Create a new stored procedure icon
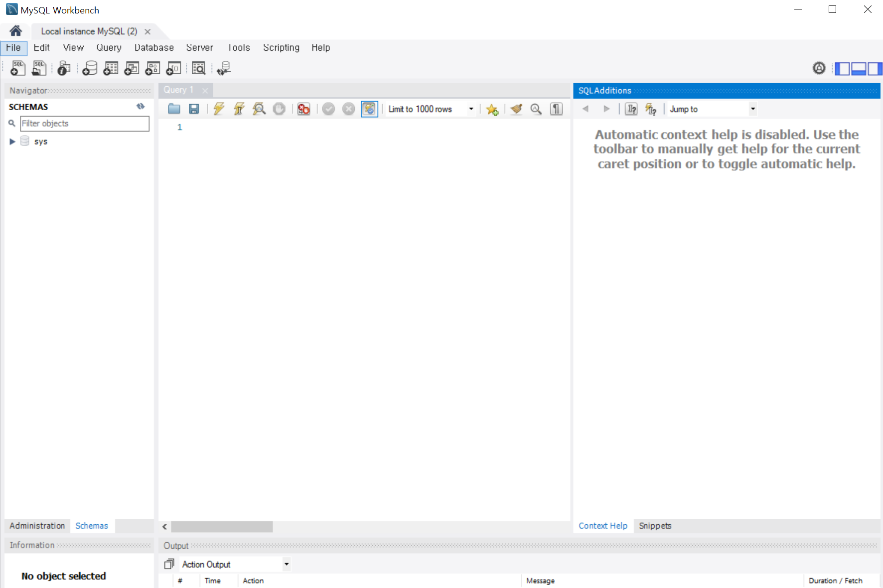This screenshot has height=588, width=883. pos(152,68)
